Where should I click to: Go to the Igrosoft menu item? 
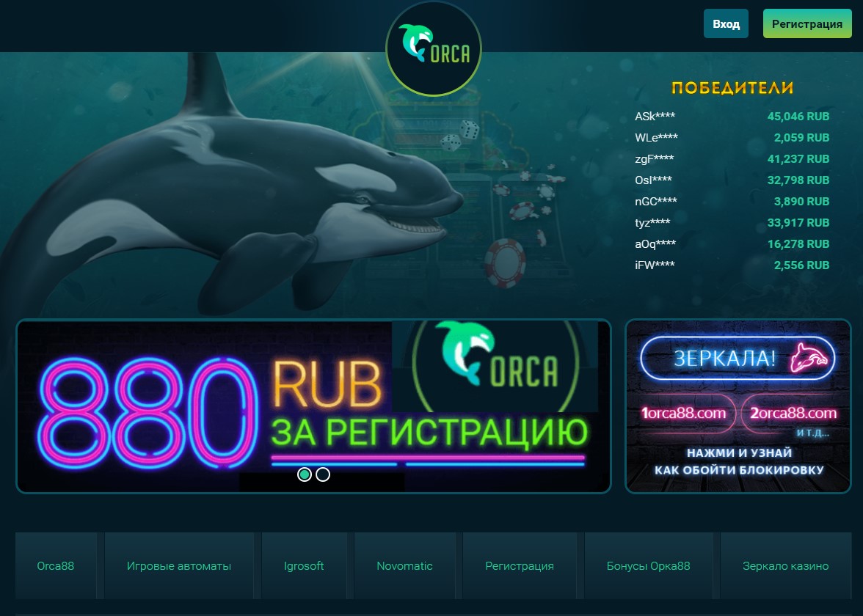[304, 565]
